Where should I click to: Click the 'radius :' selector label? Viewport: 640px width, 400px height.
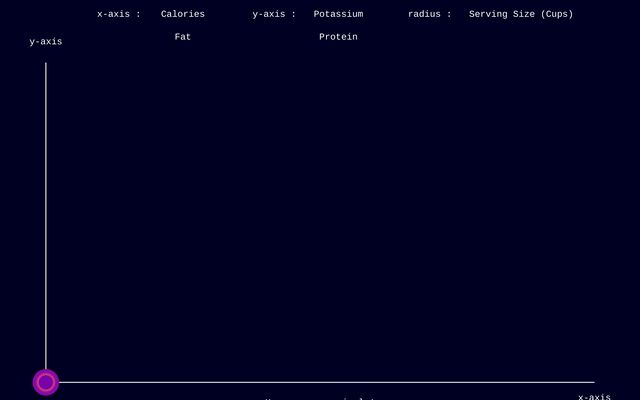[429, 14]
